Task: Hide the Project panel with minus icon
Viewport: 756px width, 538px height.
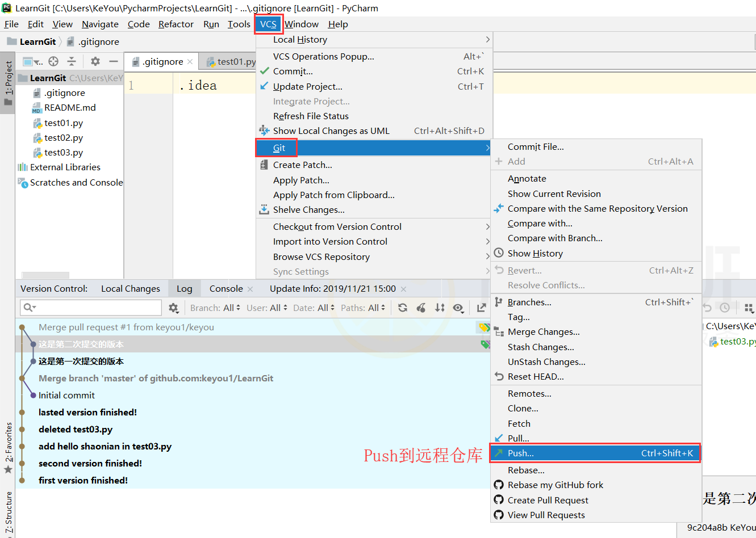Action: point(114,61)
